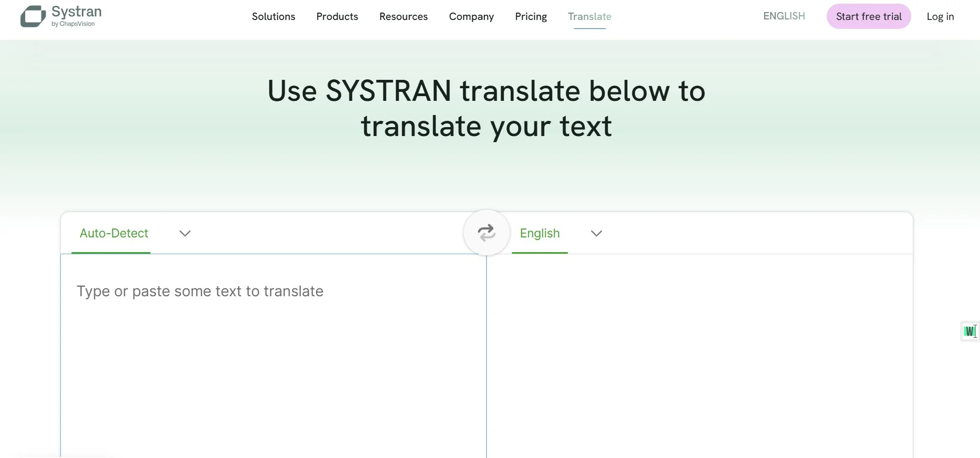Click the translation output panel

pyautogui.click(x=700, y=356)
